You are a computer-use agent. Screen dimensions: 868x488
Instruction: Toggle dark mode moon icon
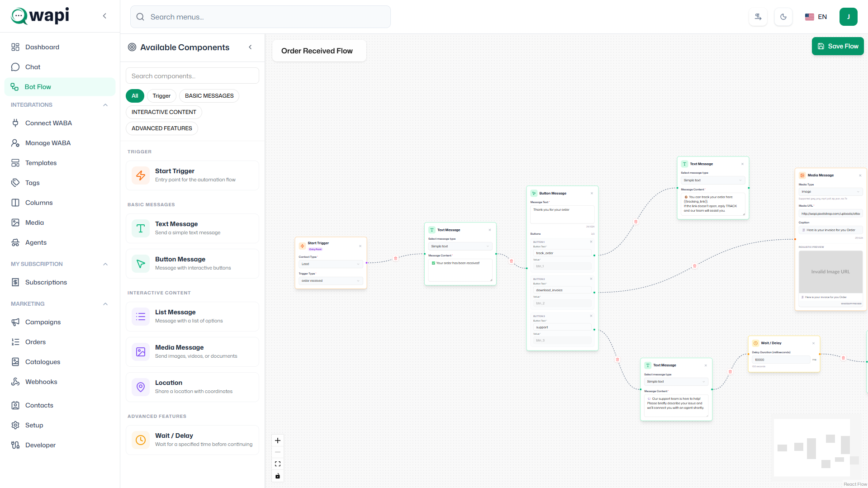pos(783,17)
